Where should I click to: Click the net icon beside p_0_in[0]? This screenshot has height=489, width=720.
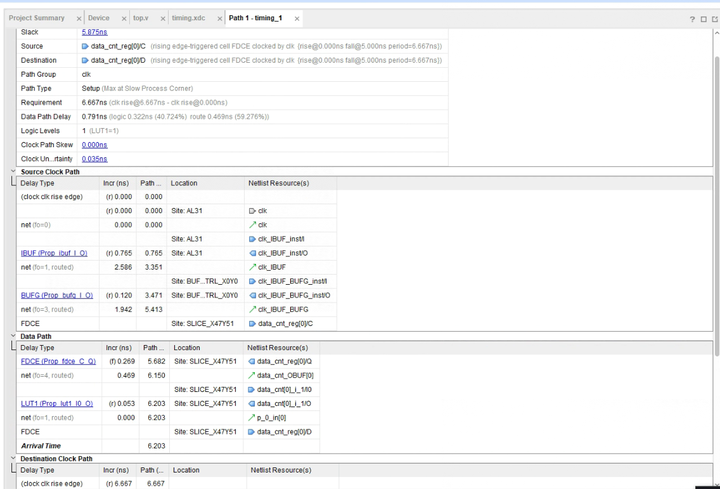tap(251, 418)
